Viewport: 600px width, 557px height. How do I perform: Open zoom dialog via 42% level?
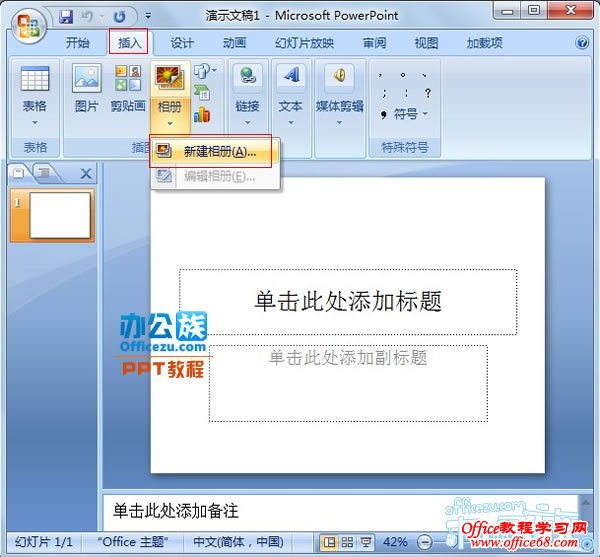pyautogui.click(x=395, y=542)
